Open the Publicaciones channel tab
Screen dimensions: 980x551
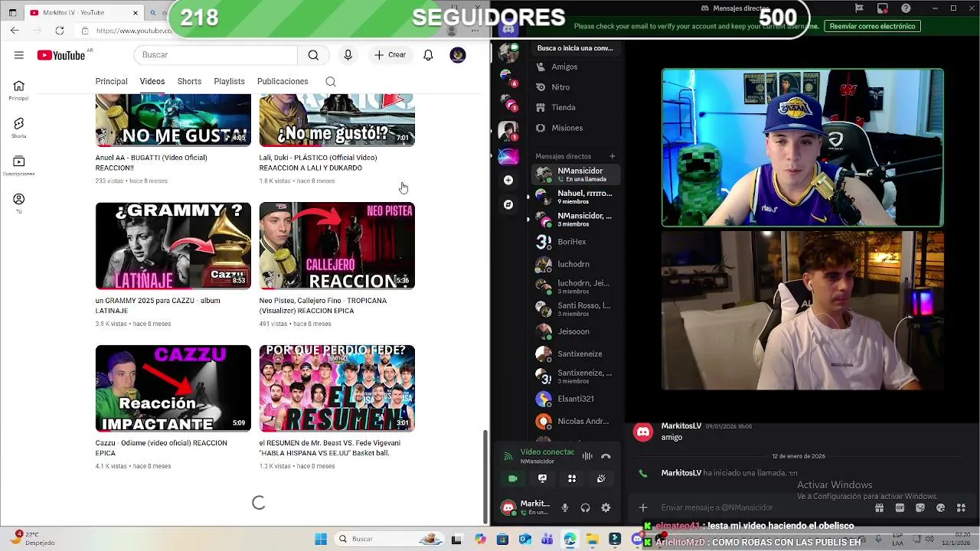(283, 81)
